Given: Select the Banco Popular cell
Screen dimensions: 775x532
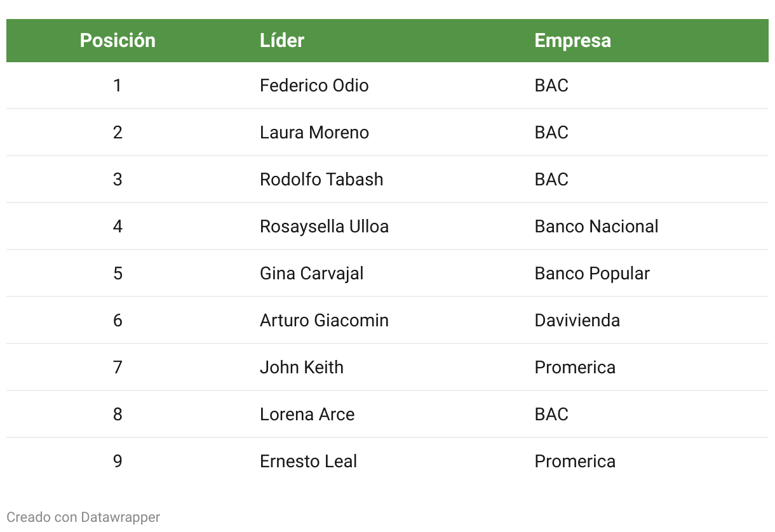Looking at the screenshot, I should click(x=591, y=274).
